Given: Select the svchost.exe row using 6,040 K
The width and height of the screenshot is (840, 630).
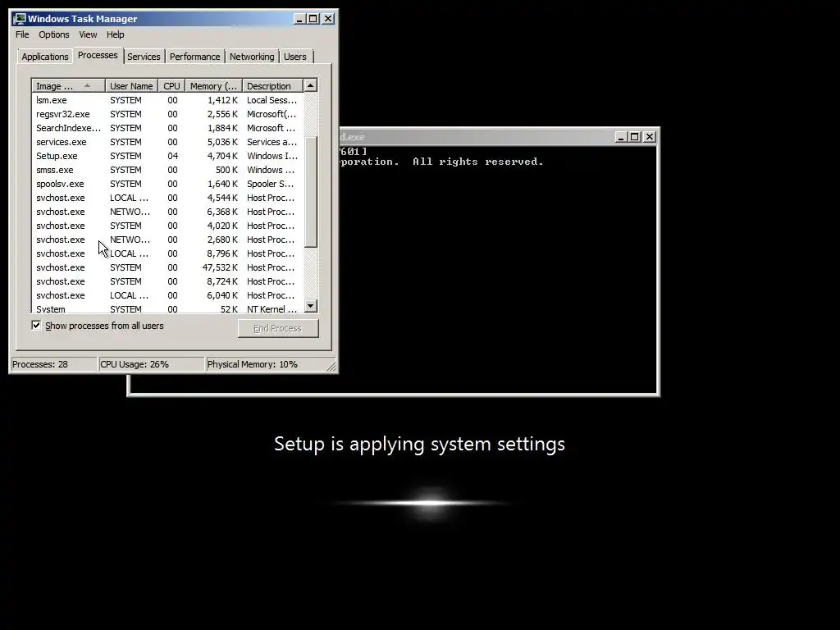Looking at the screenshot, I should click(167, 295).
